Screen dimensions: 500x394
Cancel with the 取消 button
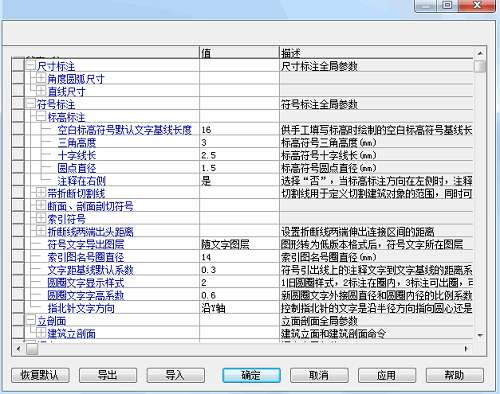pyautogui.click(x=319, y=375)
